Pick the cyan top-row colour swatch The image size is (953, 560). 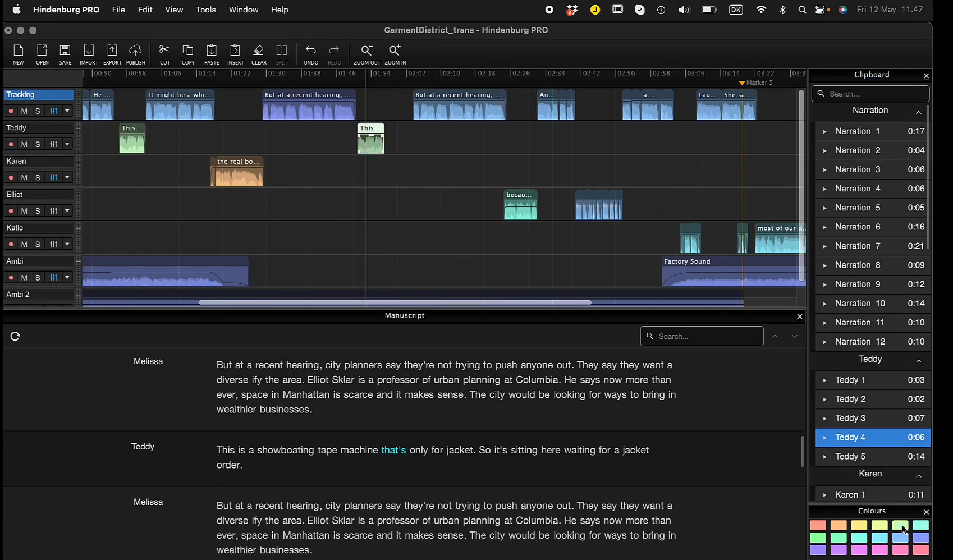coord(921,525)
